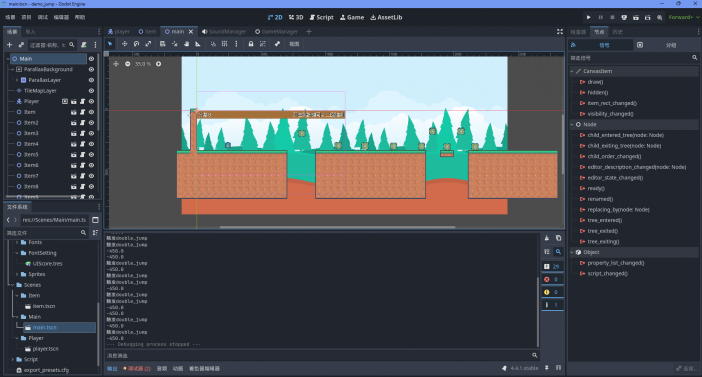This screenshot has width=702, height=377.
Task: Toggle distraction-free mode expand icon
Action: click(x=560, y=32)
